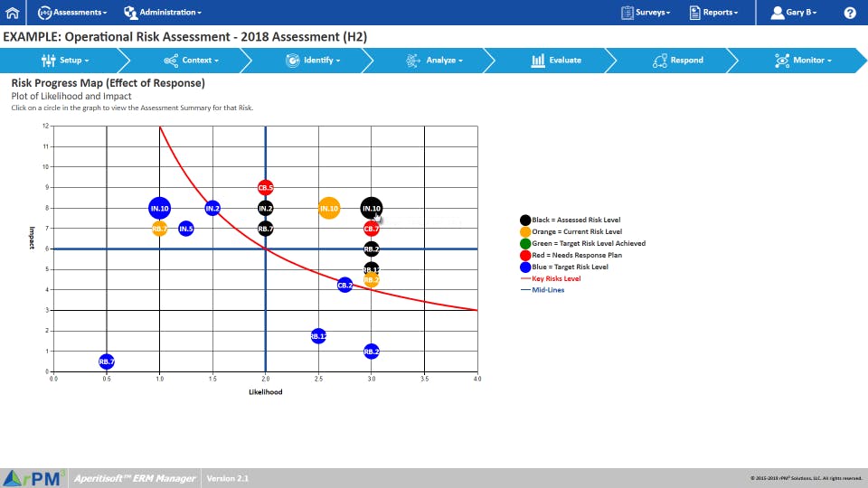868x488 pixels.
Task: Click the blue RB.7 circle near origin
Action: [x=107, y=361]
